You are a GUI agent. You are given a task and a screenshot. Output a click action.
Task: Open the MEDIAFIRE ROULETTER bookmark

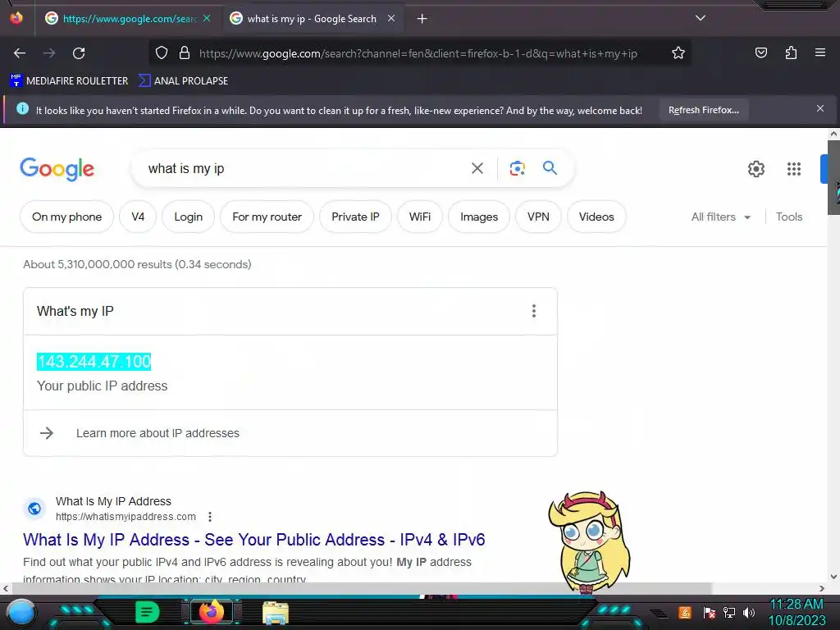69,81
